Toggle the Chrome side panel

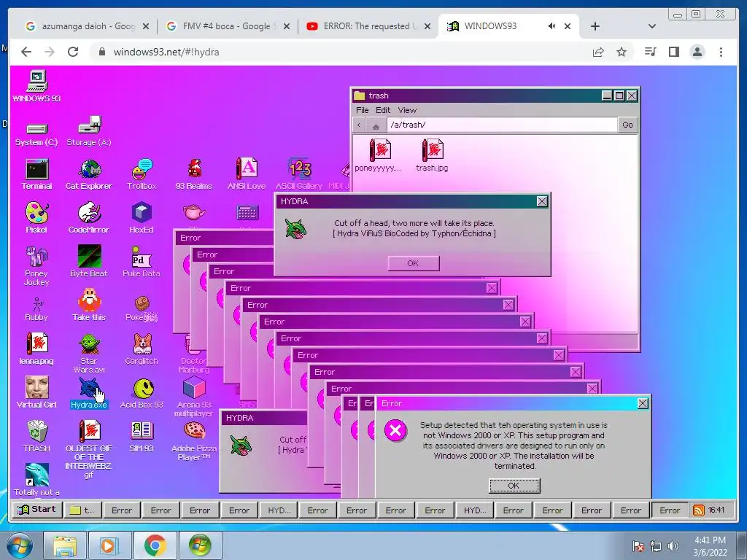673,52
